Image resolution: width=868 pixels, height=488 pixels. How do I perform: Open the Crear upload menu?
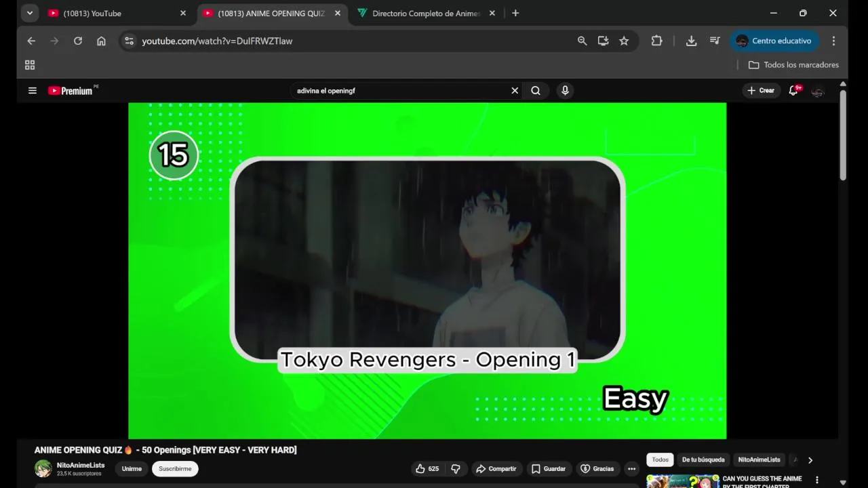point(761,90)
